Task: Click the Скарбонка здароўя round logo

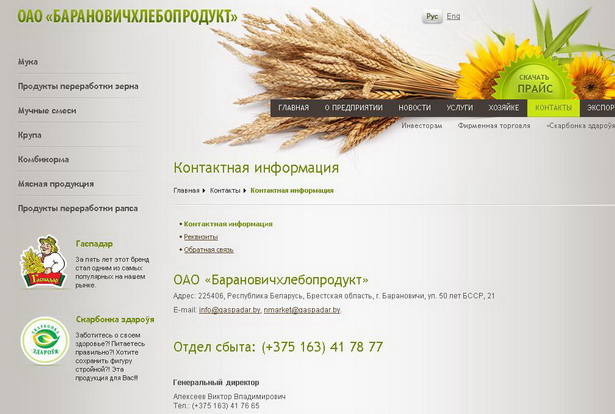Action: 43,340
